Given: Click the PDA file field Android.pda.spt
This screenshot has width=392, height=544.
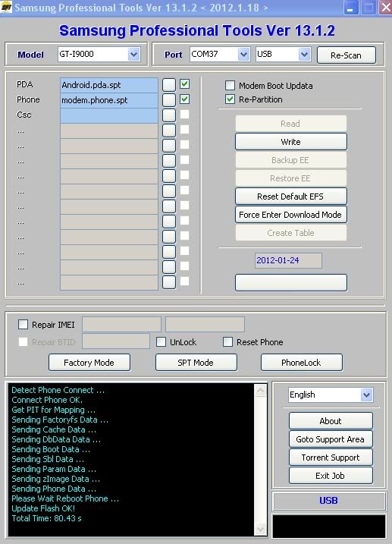Looking at the screenshot, I should (x=109, y=85).
